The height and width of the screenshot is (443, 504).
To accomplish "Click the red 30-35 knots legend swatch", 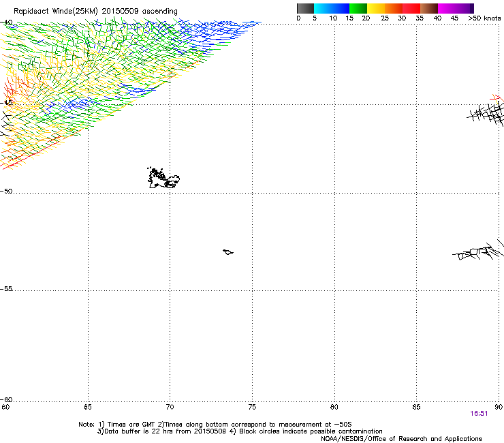I will point(411,8).
